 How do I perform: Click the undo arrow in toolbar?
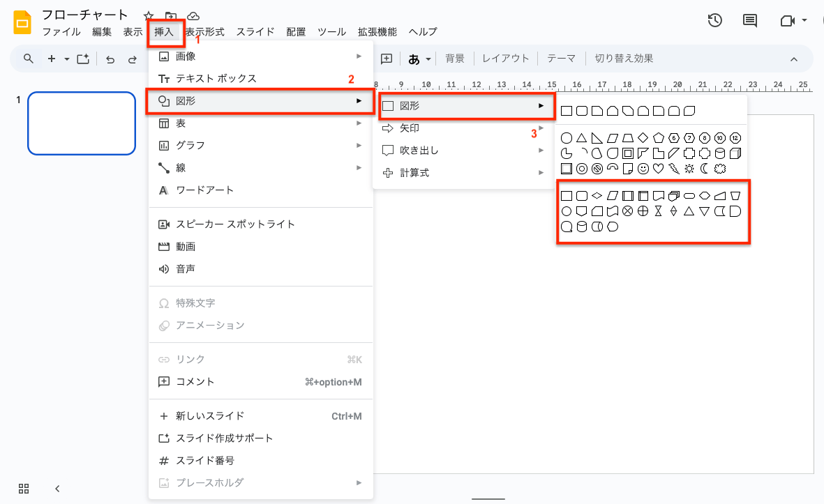pyautogui.click(x=110, y=59)
